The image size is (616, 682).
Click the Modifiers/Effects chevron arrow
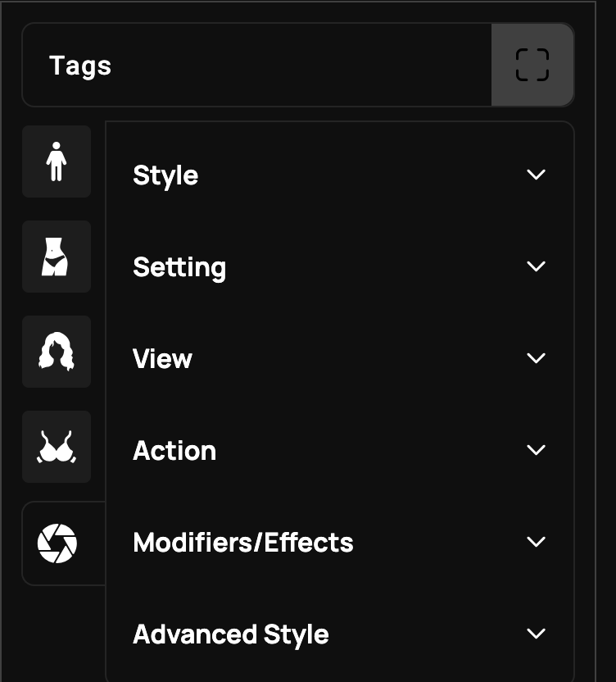pos(536,542)
